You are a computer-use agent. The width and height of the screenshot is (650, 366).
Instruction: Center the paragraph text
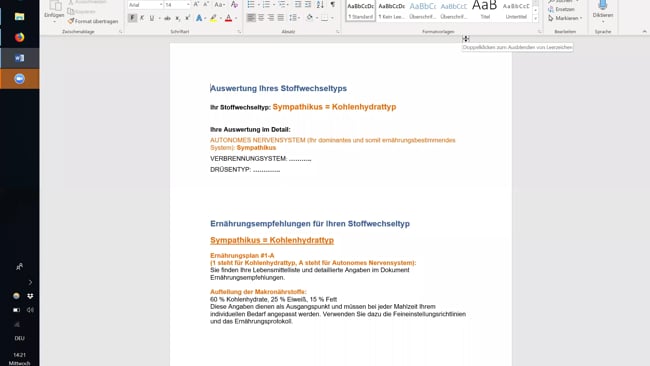click(261, 18)
